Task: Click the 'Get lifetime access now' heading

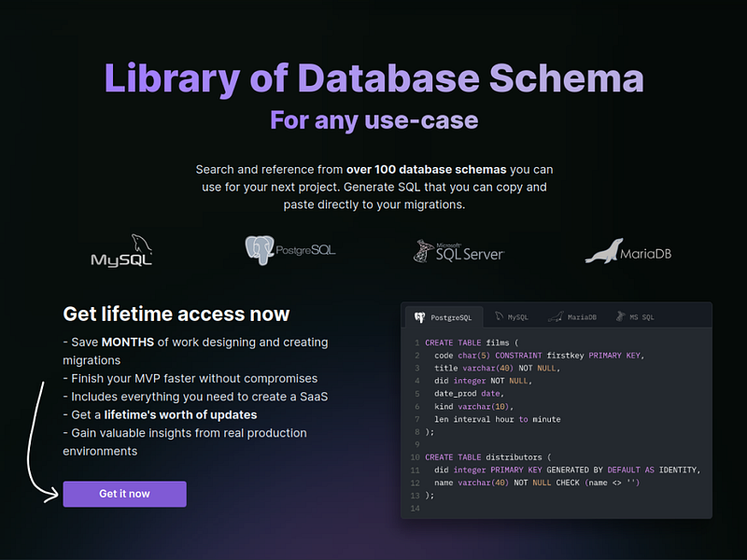Action: (x=176, y=314)
